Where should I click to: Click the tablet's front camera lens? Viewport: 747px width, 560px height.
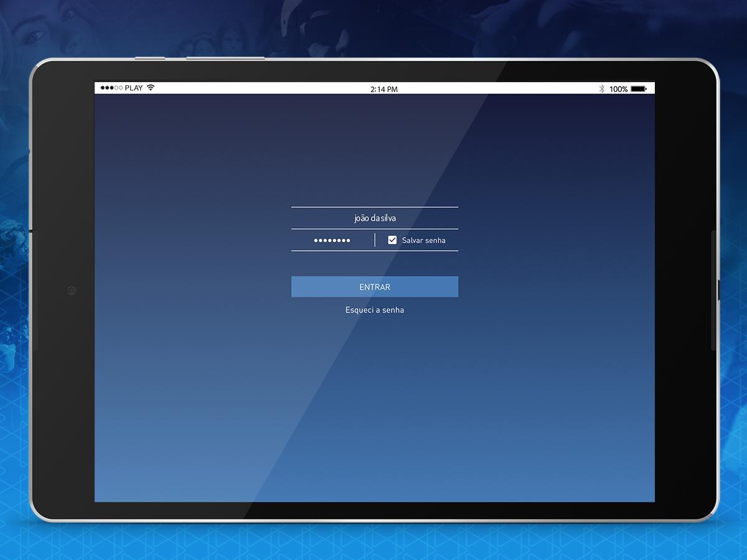click(x=71, y=290)
